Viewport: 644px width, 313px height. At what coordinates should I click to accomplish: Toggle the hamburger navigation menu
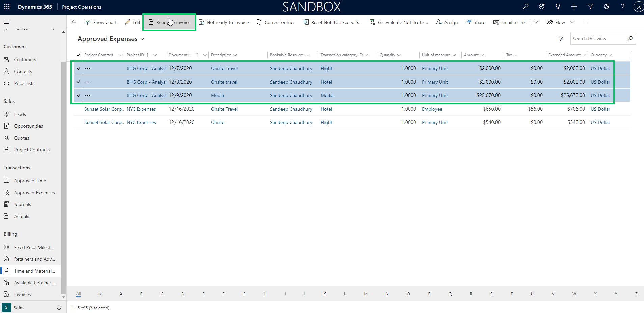[x=6, y=22]
